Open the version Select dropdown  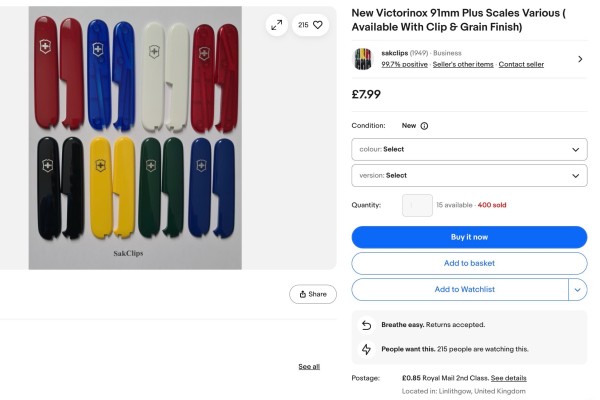point(469,175)
